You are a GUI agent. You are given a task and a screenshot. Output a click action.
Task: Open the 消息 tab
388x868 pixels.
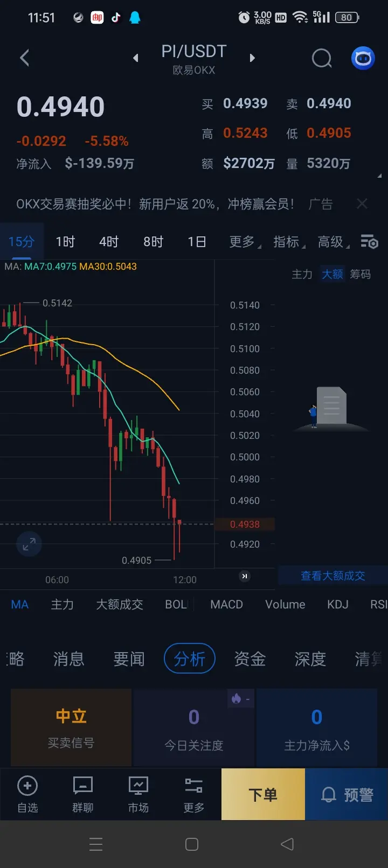click(68, 659)
